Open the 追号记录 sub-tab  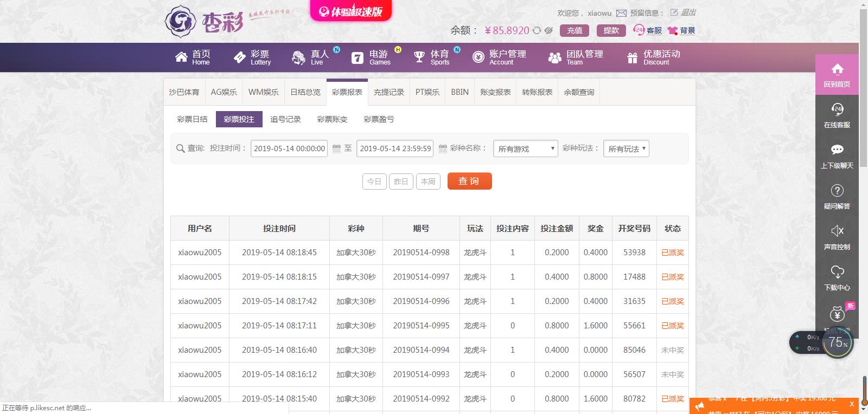(x=285, y=119)
